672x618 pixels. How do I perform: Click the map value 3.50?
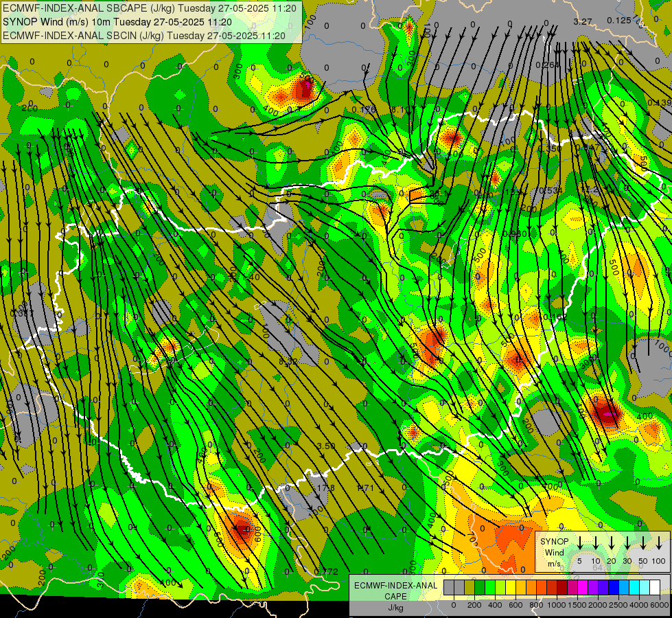[326, 446]
